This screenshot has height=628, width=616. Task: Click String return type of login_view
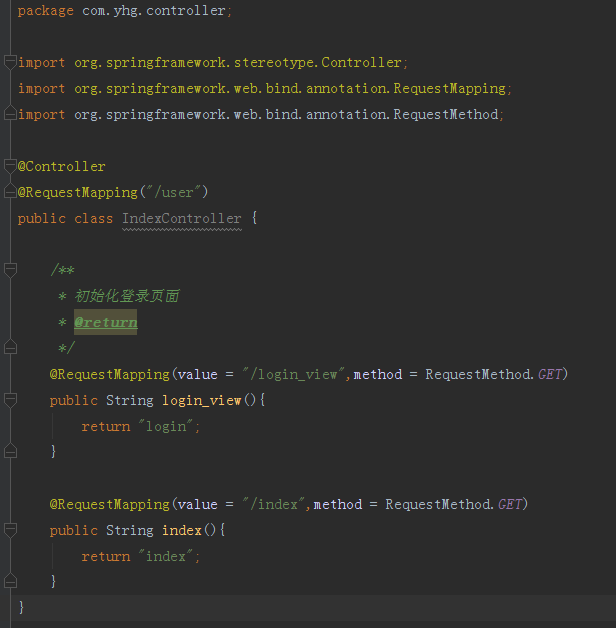(130, 401)
